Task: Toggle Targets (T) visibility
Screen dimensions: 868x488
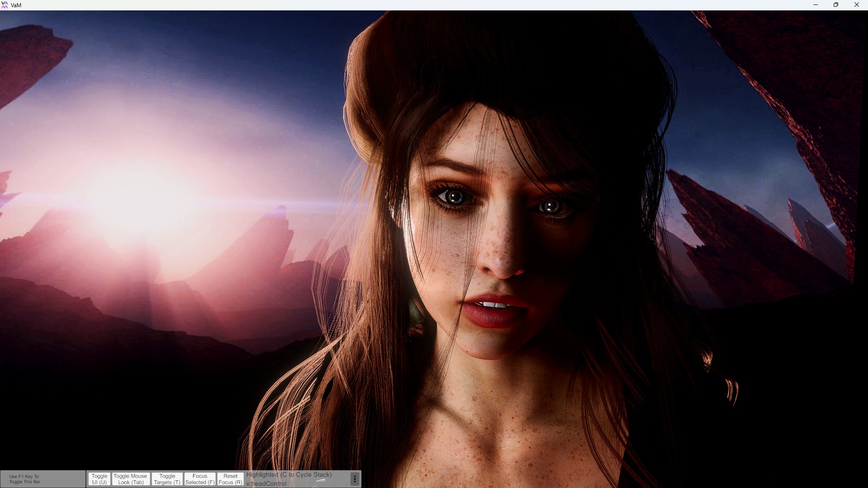Action: click(x=167, y=479)
